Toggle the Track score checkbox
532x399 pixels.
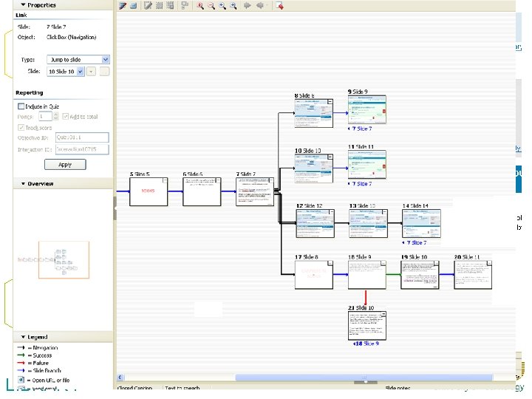coord(21,128)
